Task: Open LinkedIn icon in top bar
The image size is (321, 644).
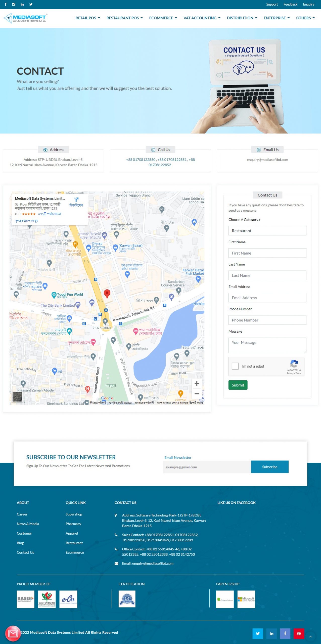Action: pyautogui.click(x=22, y=4)
